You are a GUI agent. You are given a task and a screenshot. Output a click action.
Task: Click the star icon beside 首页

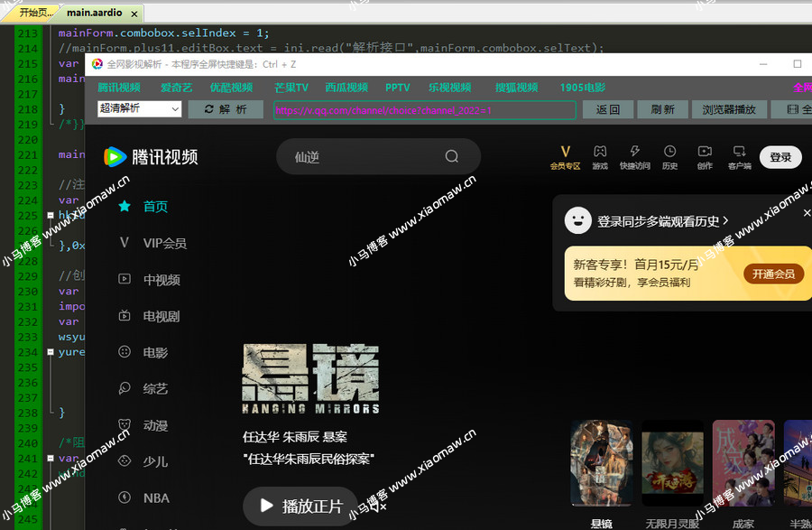coord(125,206)
